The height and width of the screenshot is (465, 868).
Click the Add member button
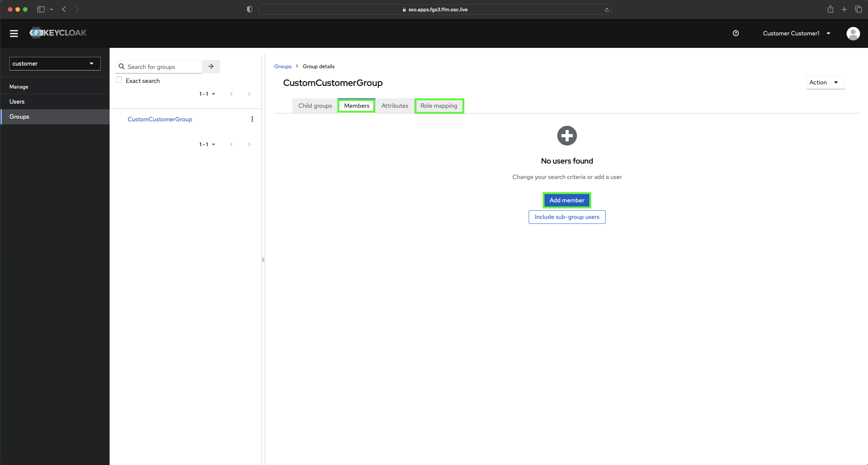coord(567,200)
